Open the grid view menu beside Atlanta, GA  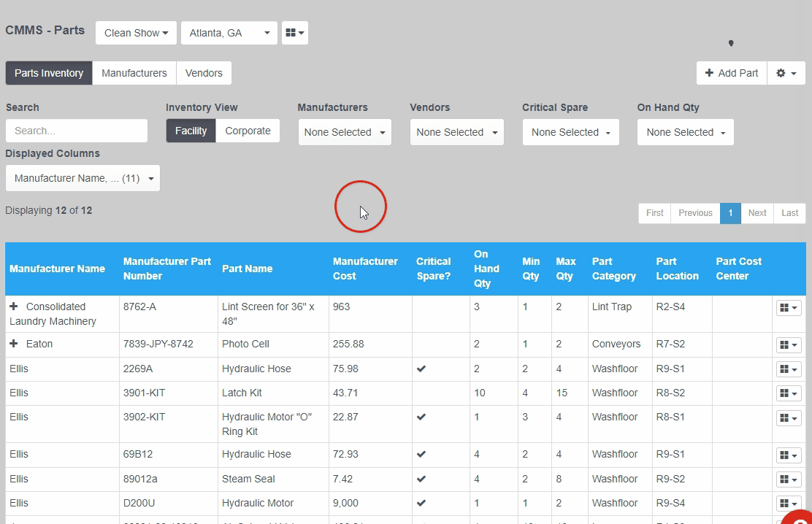(295, 33)
